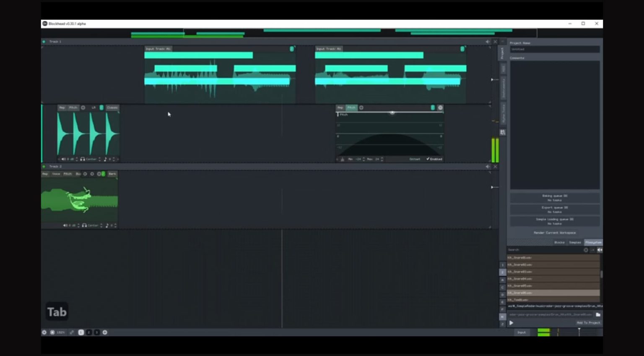Viewport: 644px width, 356px height.
Task: Click the folder browse icon beside the sample path
Action: (x=597, y=314)
